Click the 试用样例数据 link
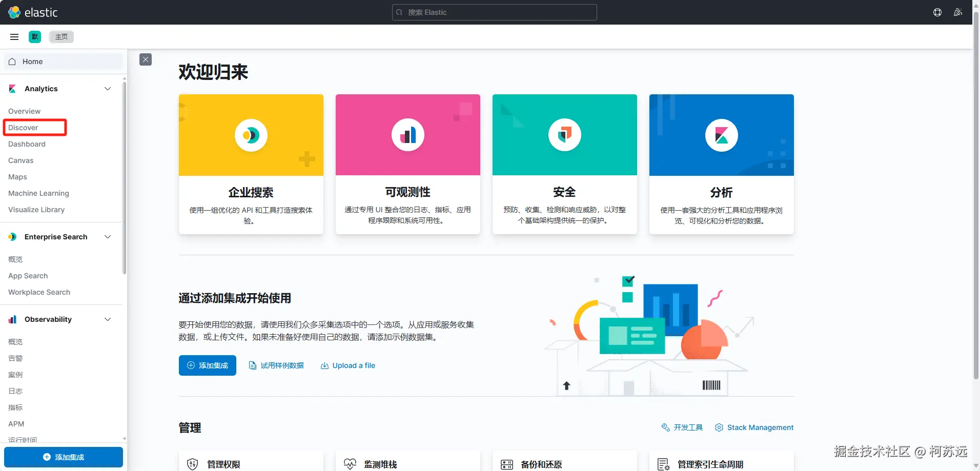This screenshot has height=471, width=980. (276, 365)
